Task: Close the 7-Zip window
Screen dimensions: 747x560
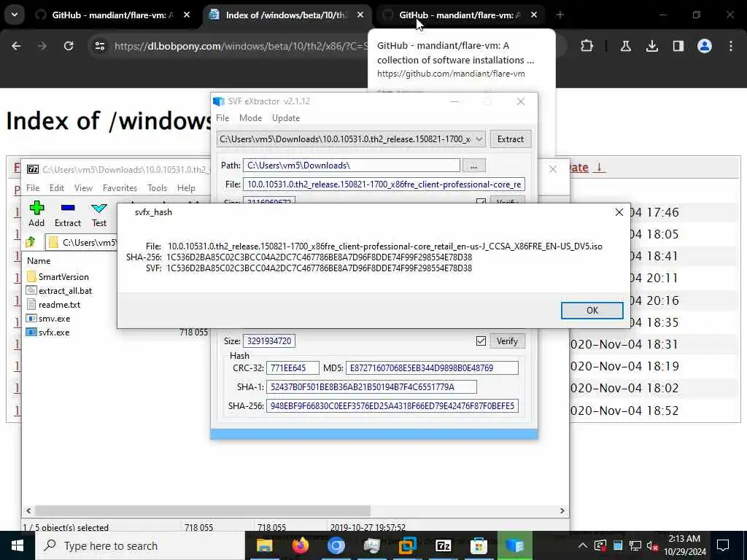Action: click(553, 169)
